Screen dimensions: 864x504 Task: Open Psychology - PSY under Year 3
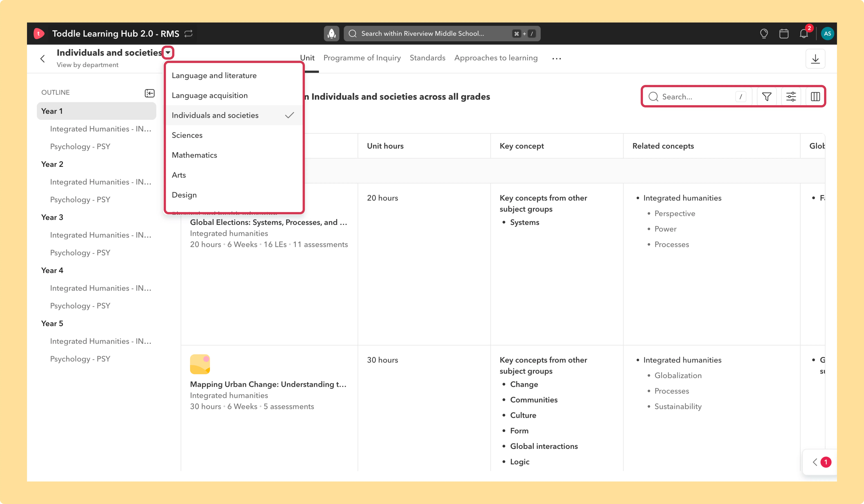(x=80, y=253)
